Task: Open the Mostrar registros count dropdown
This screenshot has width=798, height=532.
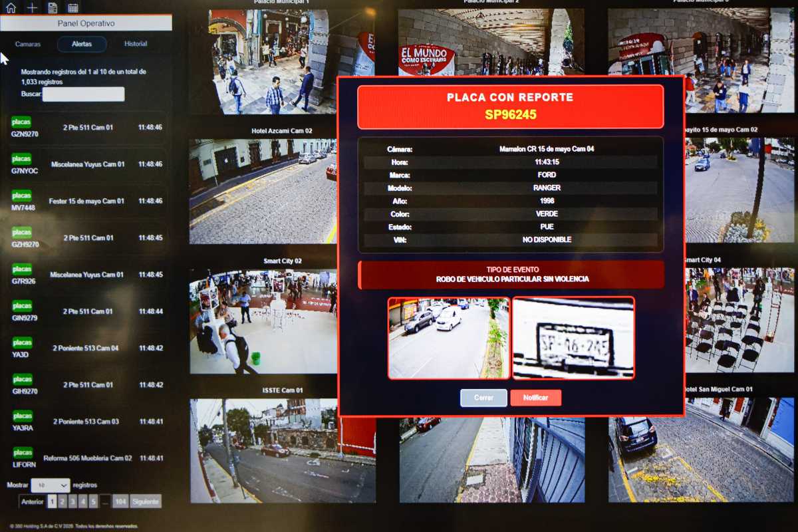Action: click(50, 485)
